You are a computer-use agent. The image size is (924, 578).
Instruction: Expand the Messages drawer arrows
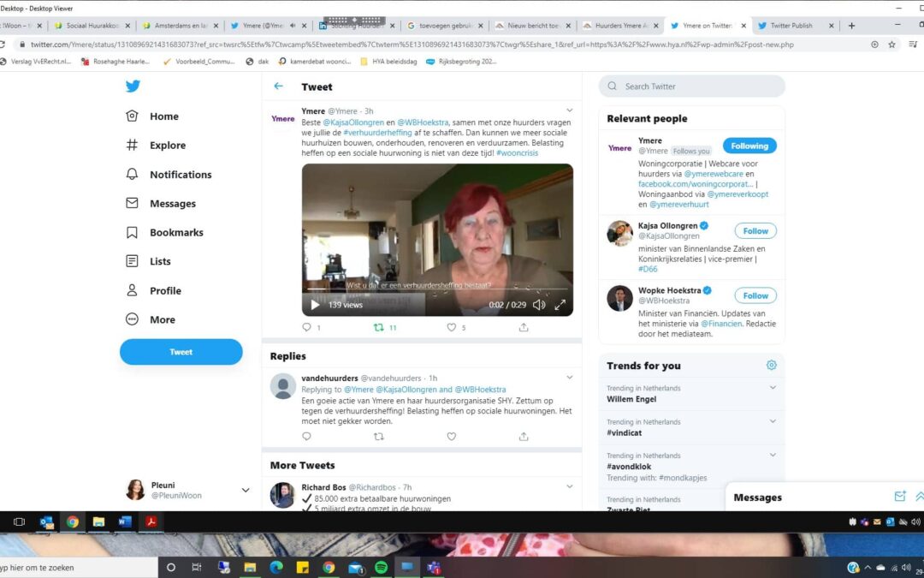(919, 497)
